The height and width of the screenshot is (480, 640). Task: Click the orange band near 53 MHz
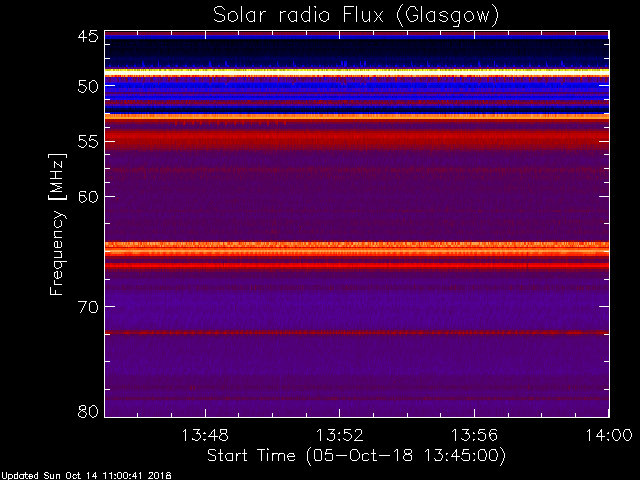tap(357, 117)
